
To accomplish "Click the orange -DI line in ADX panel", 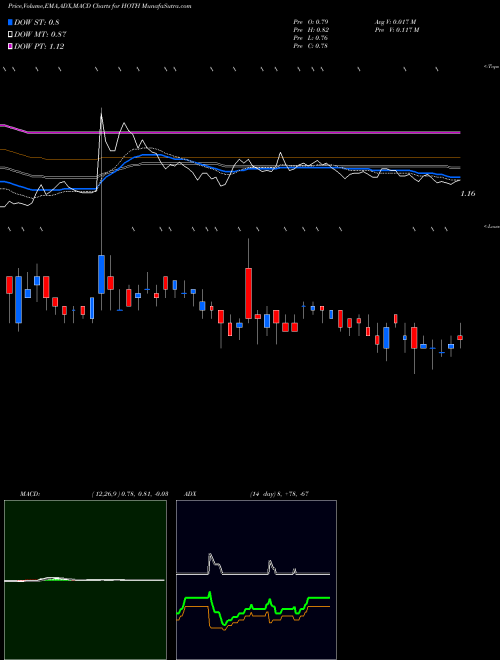I will [x=253, y=617].
